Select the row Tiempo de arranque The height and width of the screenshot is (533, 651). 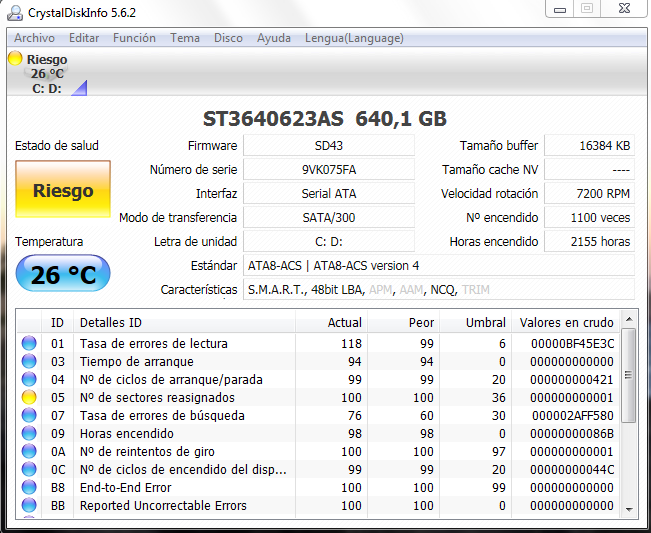318,361
